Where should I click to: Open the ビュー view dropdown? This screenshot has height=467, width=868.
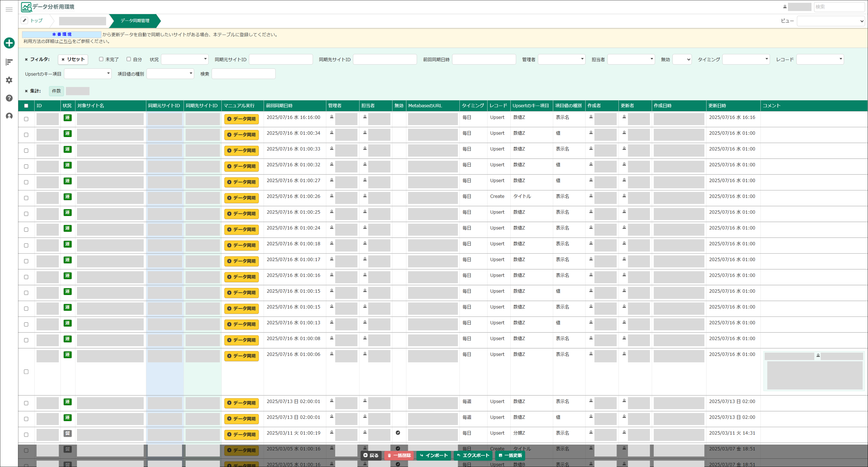click(x=831, y=21)
